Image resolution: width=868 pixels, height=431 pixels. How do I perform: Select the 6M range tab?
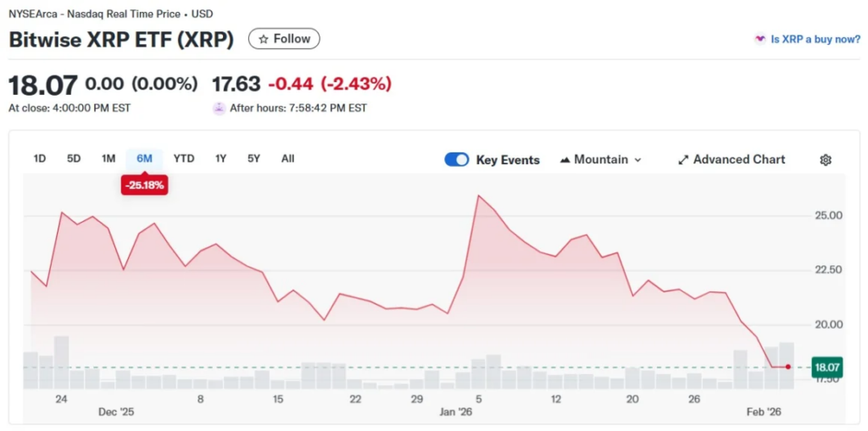pyautogui.click(x=144, y=158)
